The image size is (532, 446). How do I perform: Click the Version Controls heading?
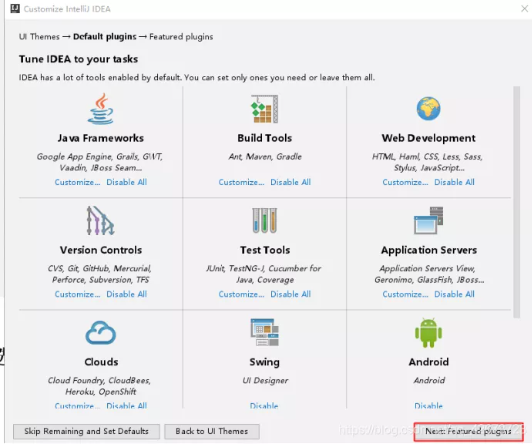101,250
